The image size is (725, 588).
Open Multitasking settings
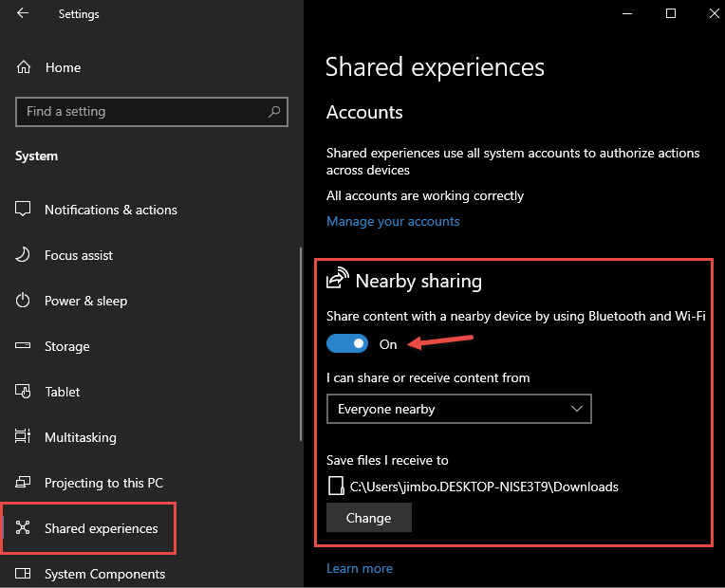click(x=81, y=437)
